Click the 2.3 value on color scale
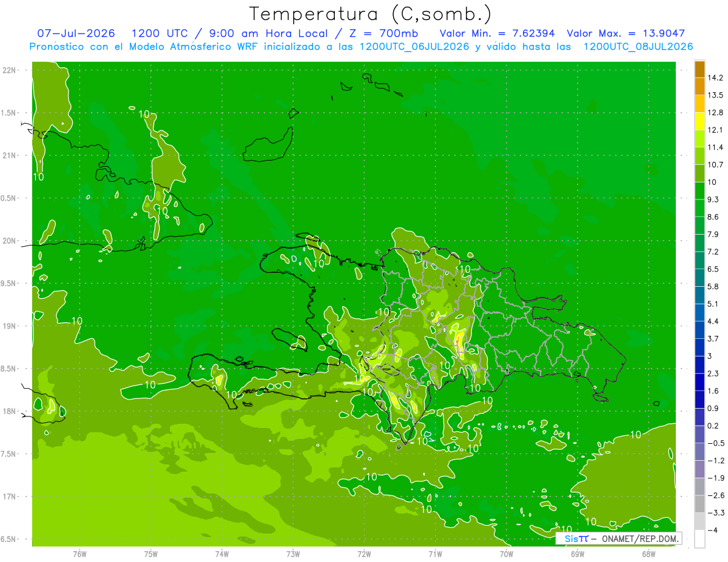The width and height of the screenshot is (728, 562). pyautogui.click(x=713, y=373)
